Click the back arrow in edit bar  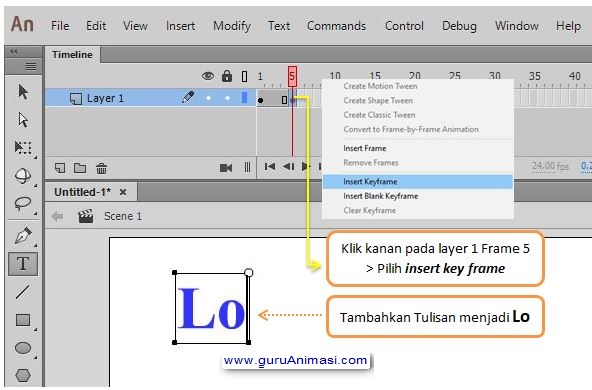(57, 216)
